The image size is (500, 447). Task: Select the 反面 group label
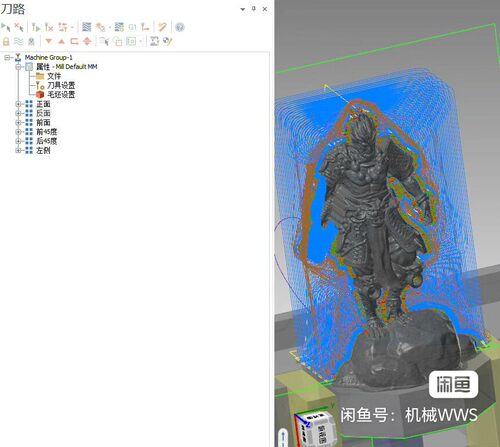tap(43, 113)
